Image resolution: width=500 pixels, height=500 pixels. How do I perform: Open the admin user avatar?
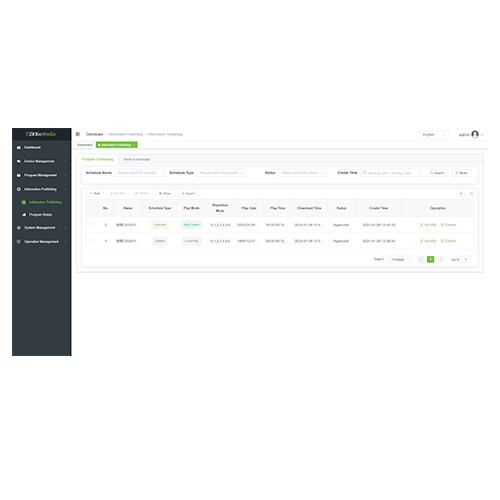475,134
